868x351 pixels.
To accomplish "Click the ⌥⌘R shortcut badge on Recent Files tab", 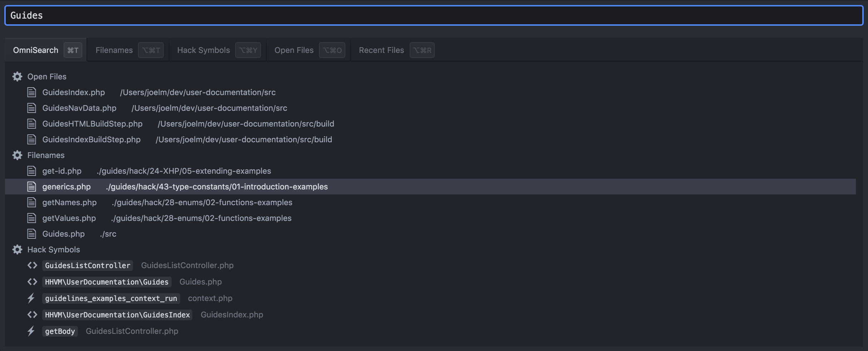I will coord(422,50).
